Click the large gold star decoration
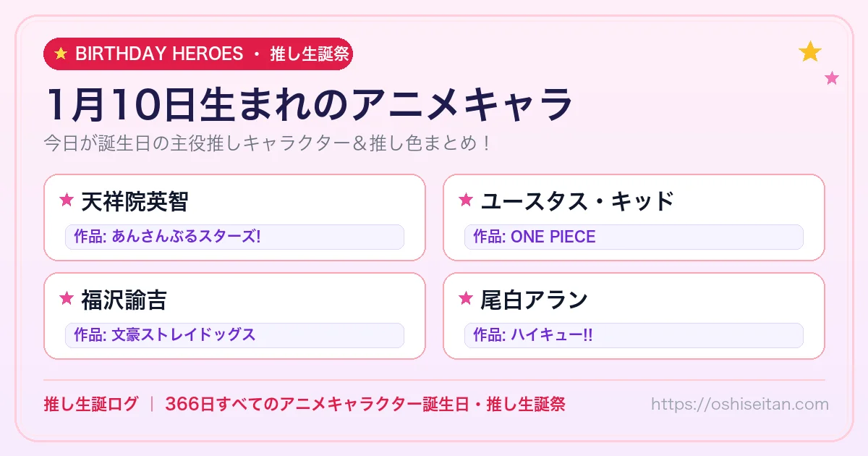The image size is (868, 456). pyautogui.click(x=810, y=51)
